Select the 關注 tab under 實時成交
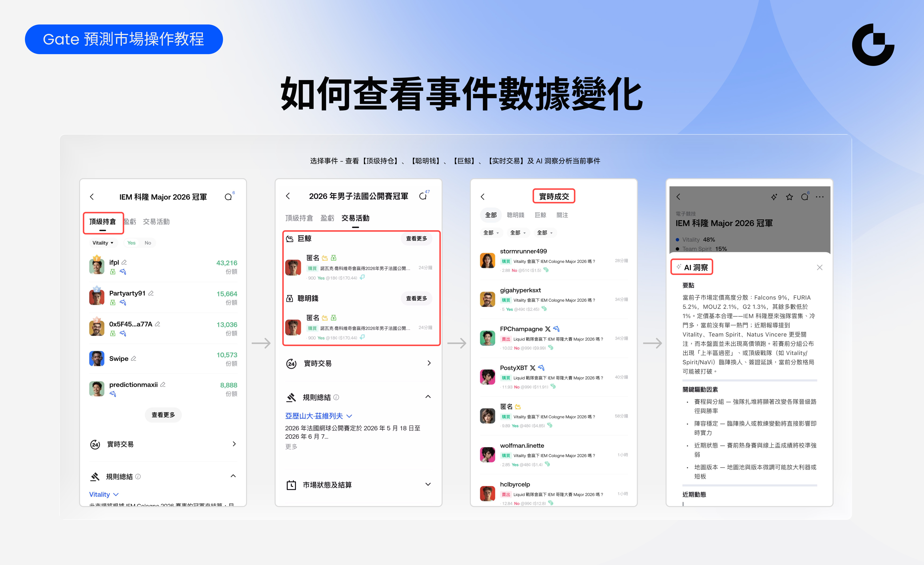This screenshot has width=924, height=565. pyautogui.click(x=562, y=215)
